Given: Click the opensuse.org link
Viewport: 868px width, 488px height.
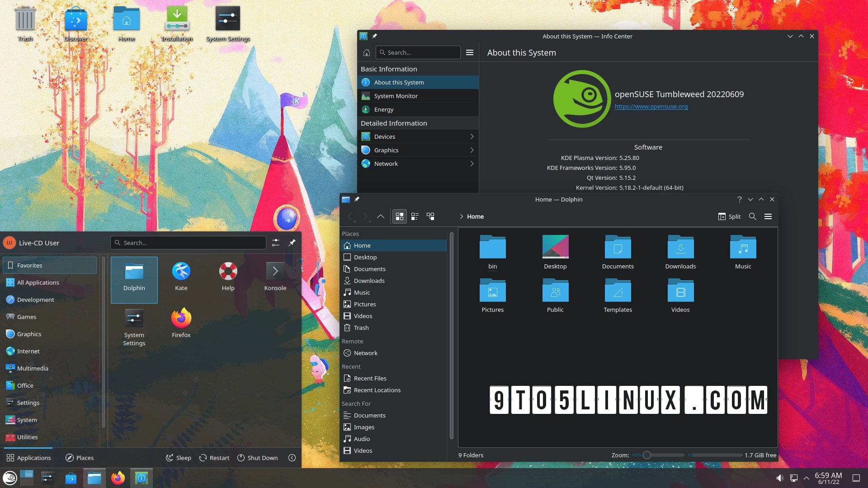Looking at the screenshot, I should [651, 107].
